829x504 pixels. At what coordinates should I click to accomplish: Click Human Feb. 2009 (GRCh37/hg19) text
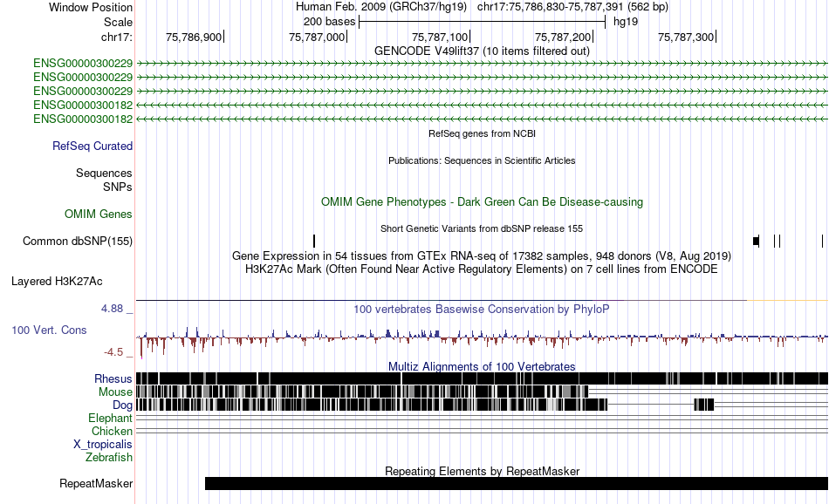(x=380, y=7)
